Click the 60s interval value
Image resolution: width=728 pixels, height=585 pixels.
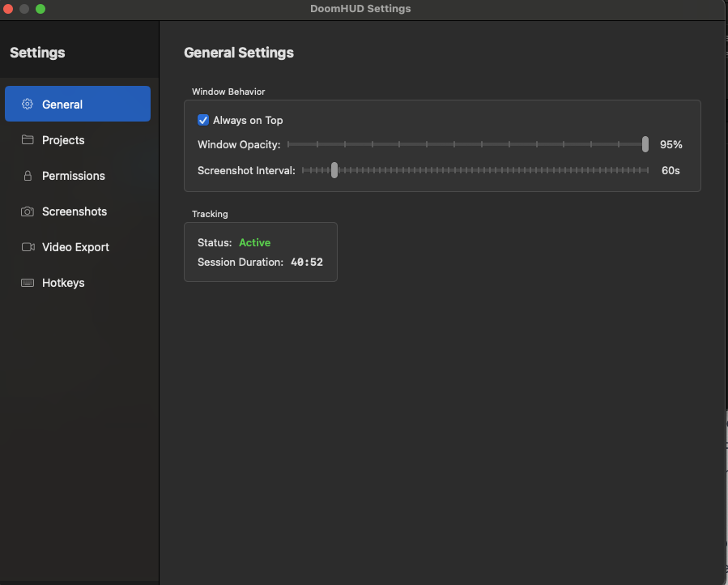[x=671, y=170]
